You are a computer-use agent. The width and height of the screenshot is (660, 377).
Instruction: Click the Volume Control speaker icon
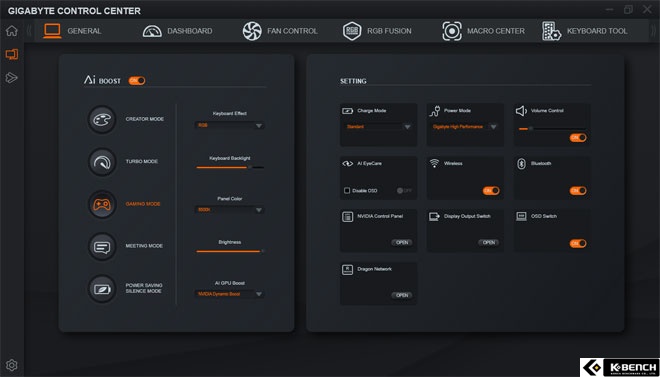pyautogui.click(x=521, y=111)
